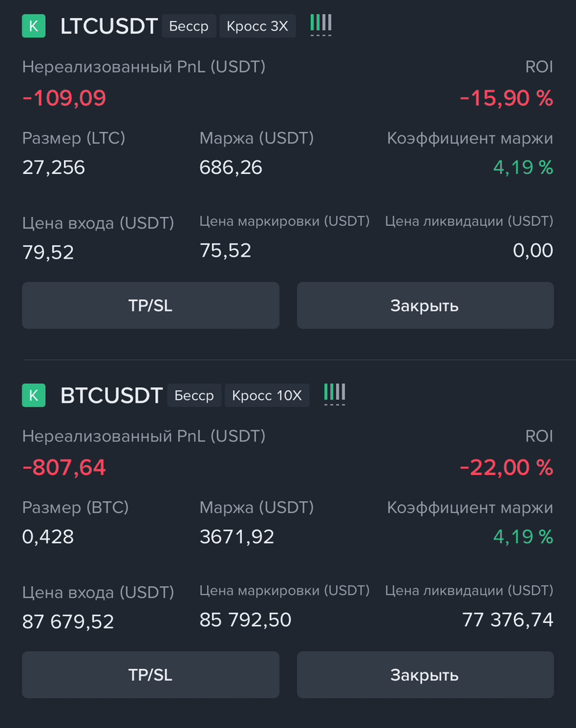Open the Кросс 10X leverage setting
The height and width of the screenshot is (728, 576).
coord(267,395)
